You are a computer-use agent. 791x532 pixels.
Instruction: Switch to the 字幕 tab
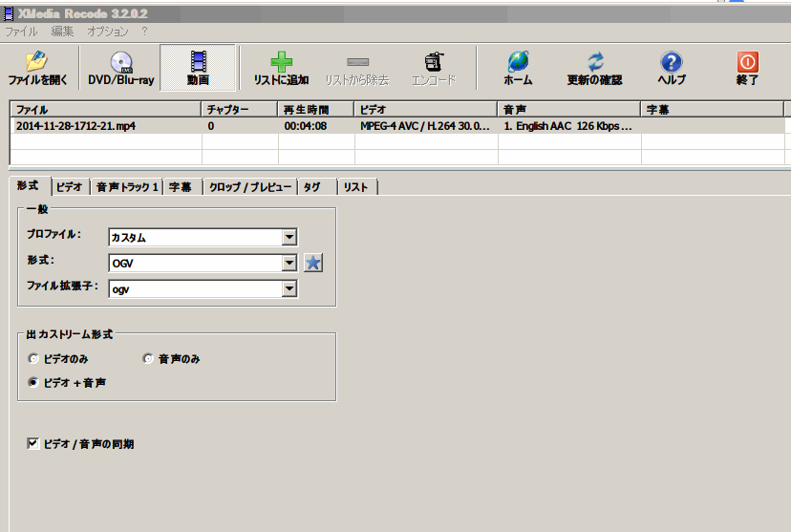point(181,187)
